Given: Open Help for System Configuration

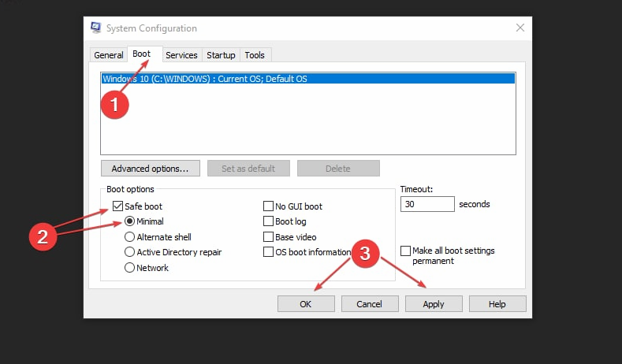Looking at the screenshot, I should tap(497, 304).
